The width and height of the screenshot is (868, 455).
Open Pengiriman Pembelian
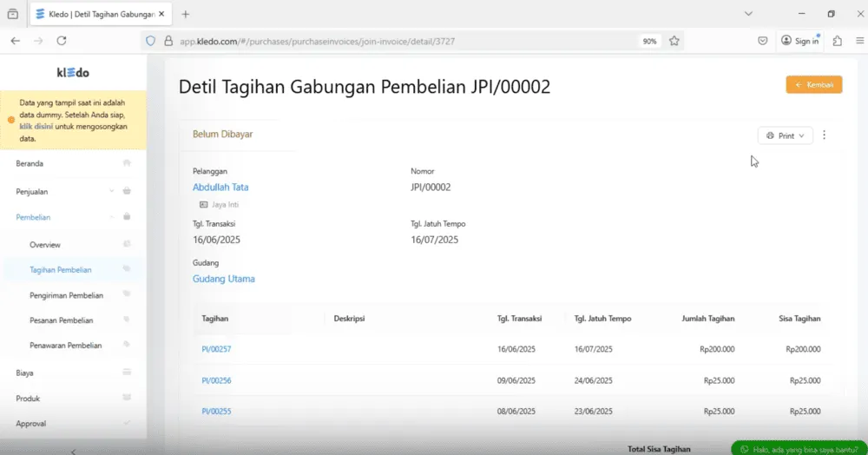click(x=67, y=295)
